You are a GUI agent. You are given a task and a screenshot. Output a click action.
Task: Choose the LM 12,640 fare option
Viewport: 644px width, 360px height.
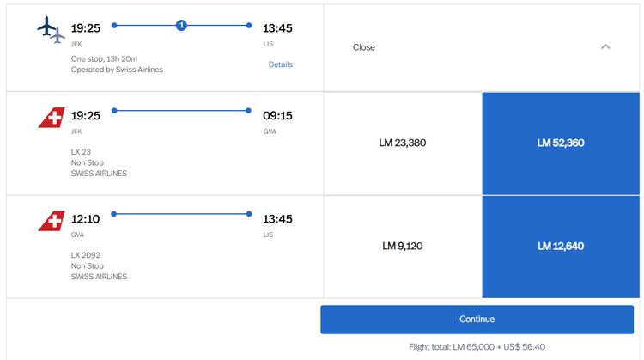pos(561,246)
